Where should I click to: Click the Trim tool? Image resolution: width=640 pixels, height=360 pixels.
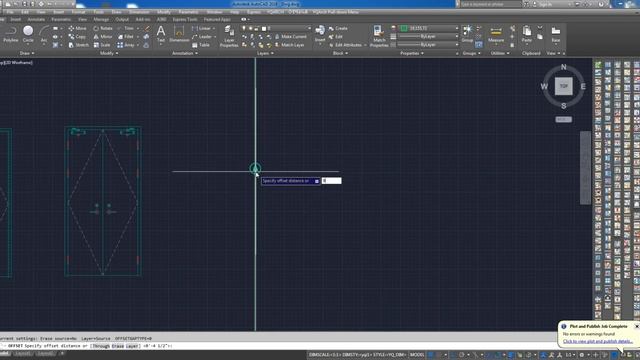click(126, 28)
